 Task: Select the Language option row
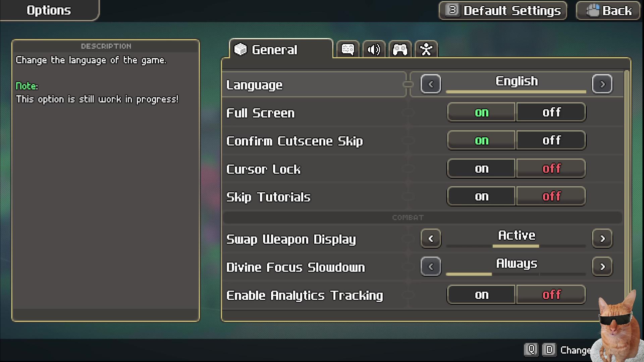314,85
